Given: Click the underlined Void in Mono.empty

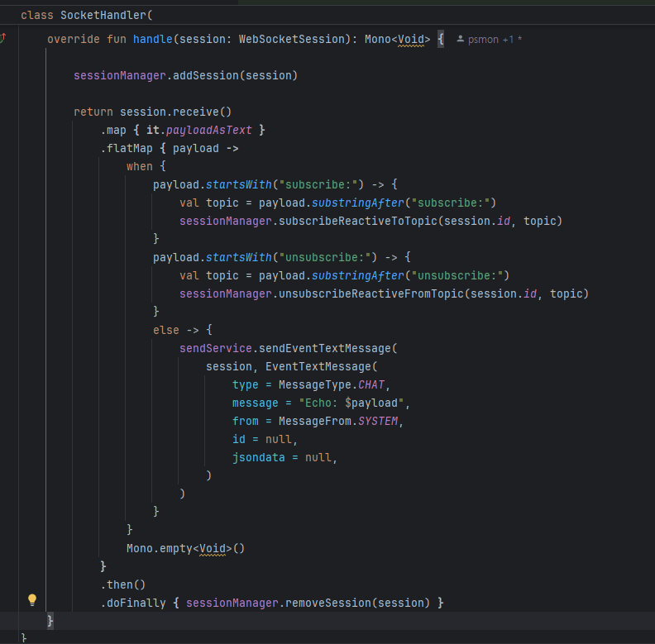Looking at the screenshot, I should [x=212, y=548].
